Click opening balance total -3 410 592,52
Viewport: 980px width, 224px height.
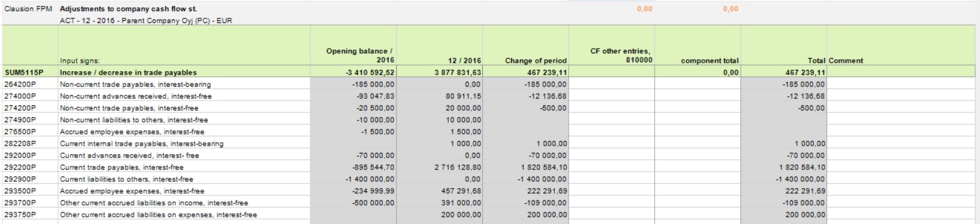click(x=370, y=72)
